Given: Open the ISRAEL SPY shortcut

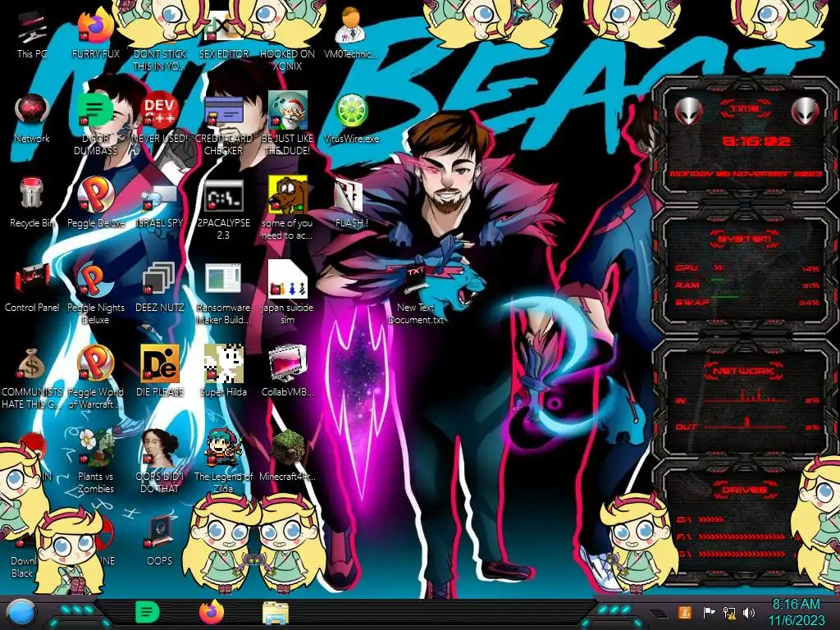Looking at the screenshot, I should [159, 199].
